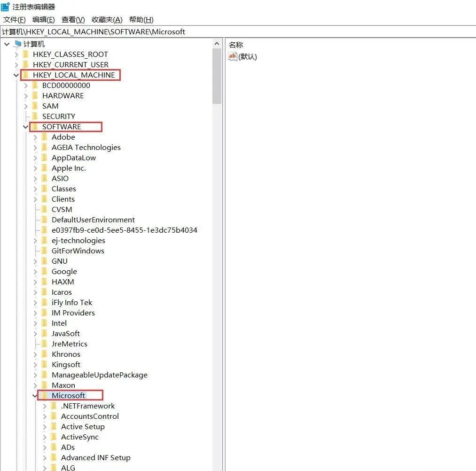476x471 pixels.
Task: Click the HKEY_CLASSES_ROOT folder icon
Action: [x=26, y=54]
